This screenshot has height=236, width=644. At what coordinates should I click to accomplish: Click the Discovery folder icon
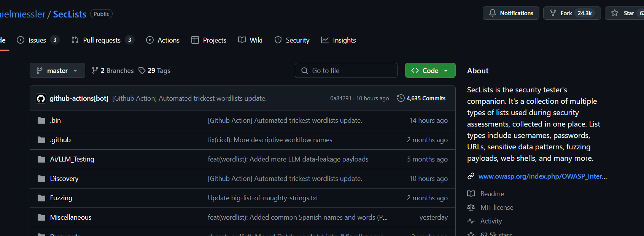[41, 179]
